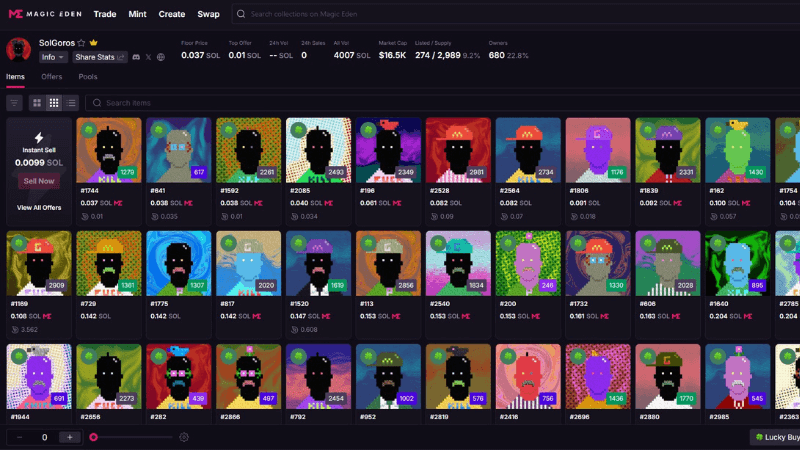800x450 pixels.
Task: Decrease sweep count with minus button
Action: (x=19, y=437)
